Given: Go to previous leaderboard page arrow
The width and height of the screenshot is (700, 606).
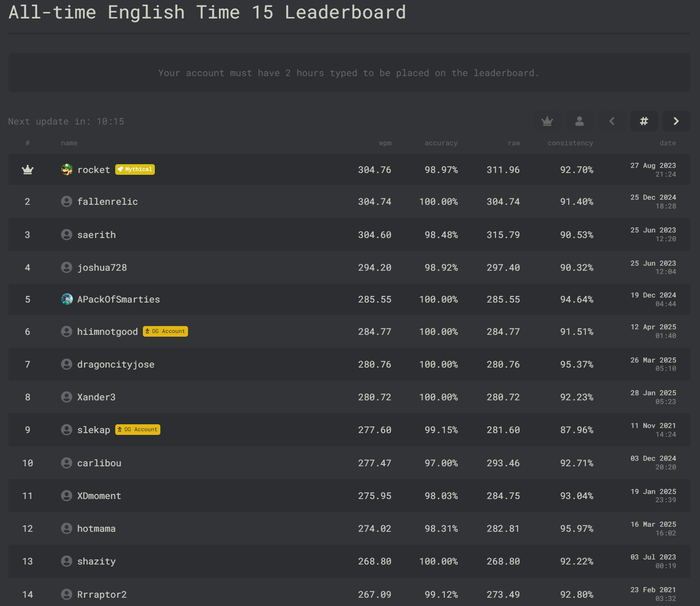Looking at the screenshot, I should pyautogui.click(x=612, y=121).
